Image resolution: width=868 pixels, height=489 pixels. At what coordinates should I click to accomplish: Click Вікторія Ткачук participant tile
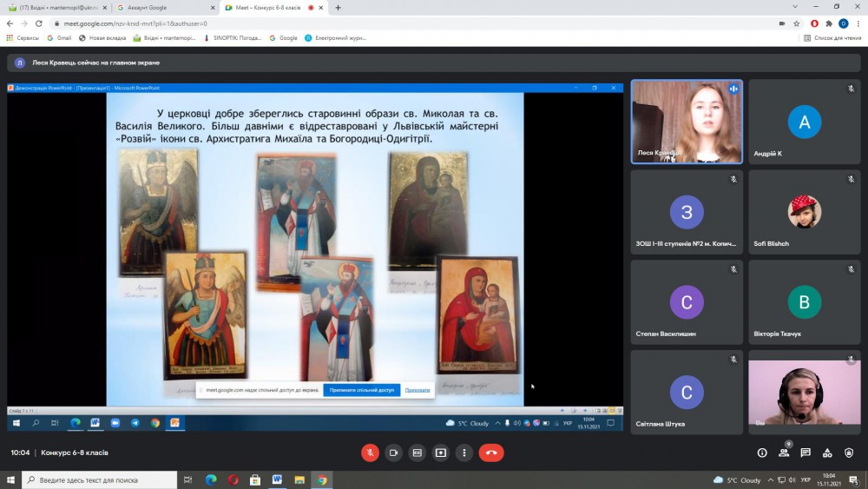pos(805,302)
